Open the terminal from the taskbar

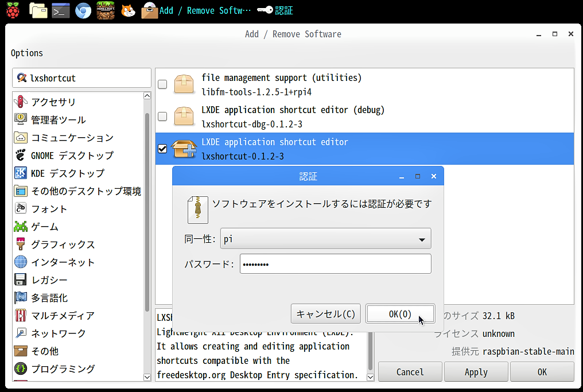(61, 10)
